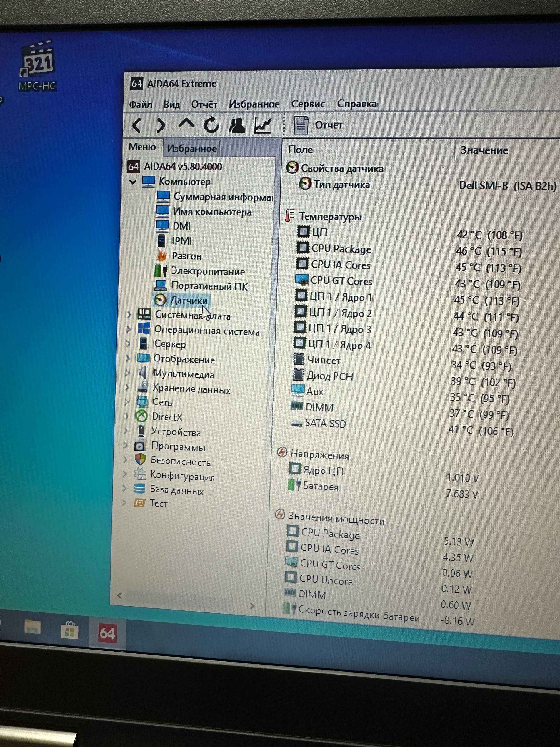560x747 pixels.
Task: Click the Windows logo icon of Операционная система
Action: click(x=144, y=328)
